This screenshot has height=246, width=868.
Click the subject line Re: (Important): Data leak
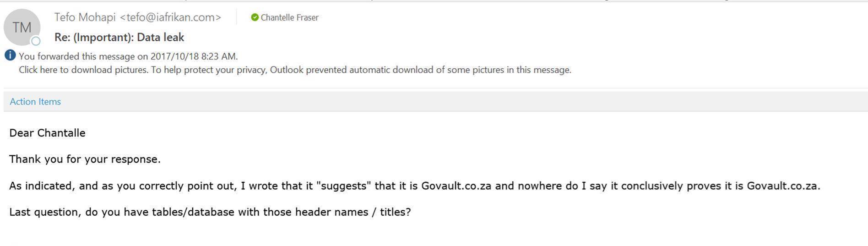pyautogui.click(x=119, y=37)
